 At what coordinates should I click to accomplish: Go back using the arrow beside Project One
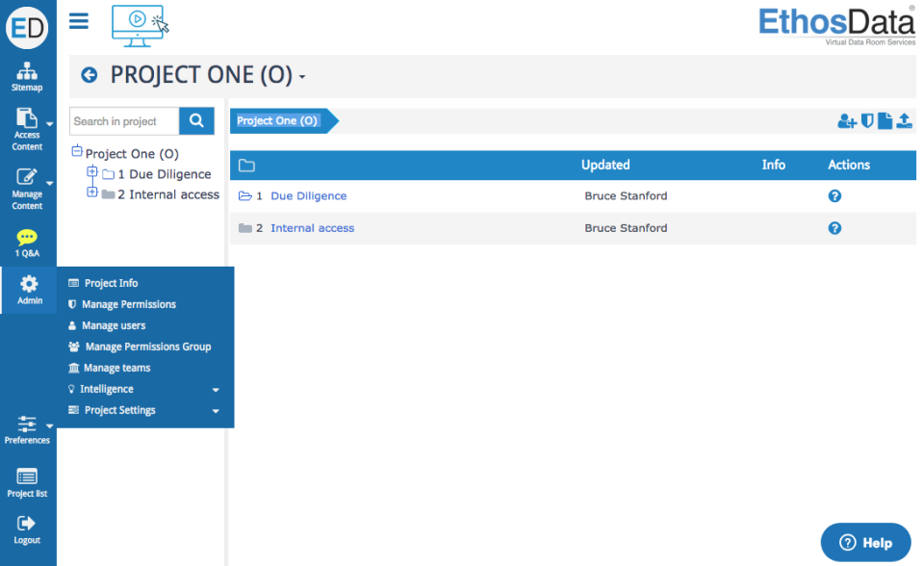pos(90,75)
